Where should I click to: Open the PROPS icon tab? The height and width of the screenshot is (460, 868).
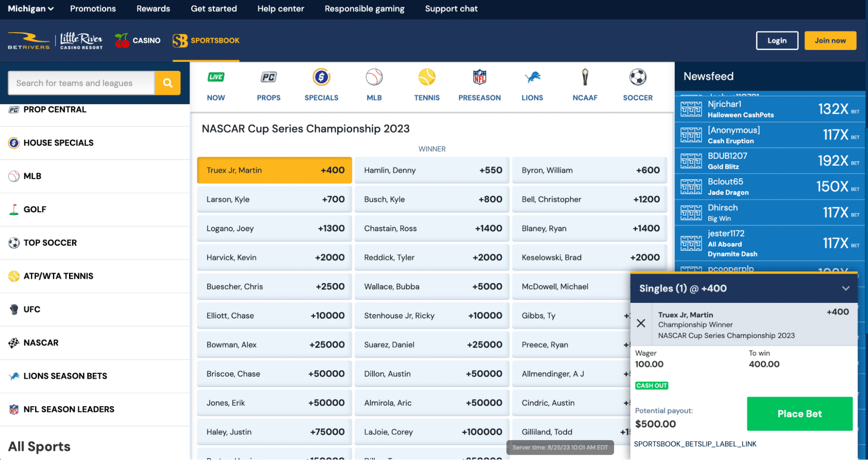coord(268,77)
